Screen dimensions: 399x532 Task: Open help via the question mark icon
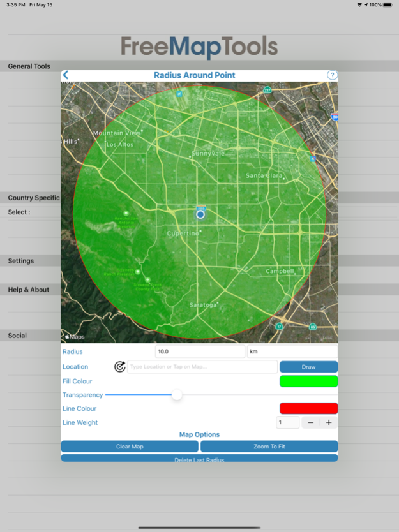pyautogui.click(x=332, y=75)
